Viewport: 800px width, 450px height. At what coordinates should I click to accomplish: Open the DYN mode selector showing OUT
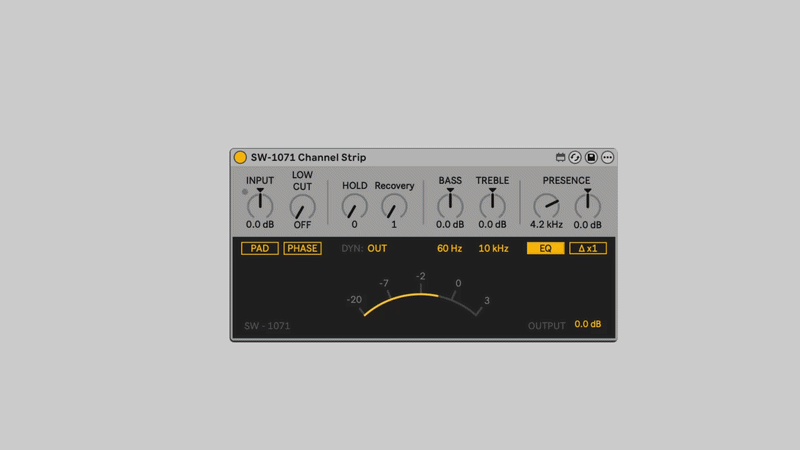point(377,248)
